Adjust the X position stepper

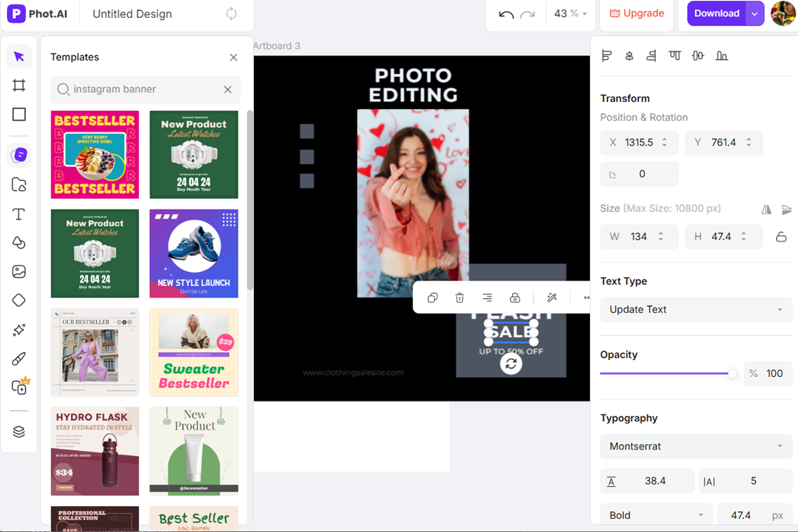click(664, 143)
